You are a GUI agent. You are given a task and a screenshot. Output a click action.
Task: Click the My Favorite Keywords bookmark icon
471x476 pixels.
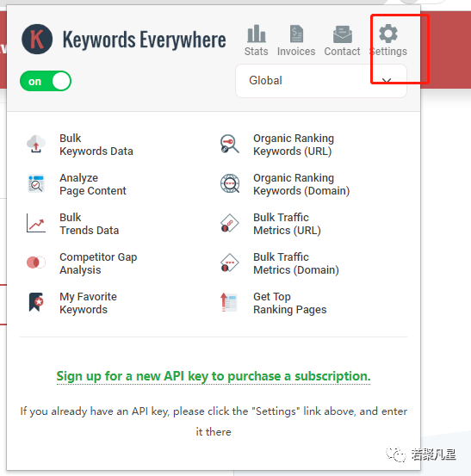pos(36,302)
